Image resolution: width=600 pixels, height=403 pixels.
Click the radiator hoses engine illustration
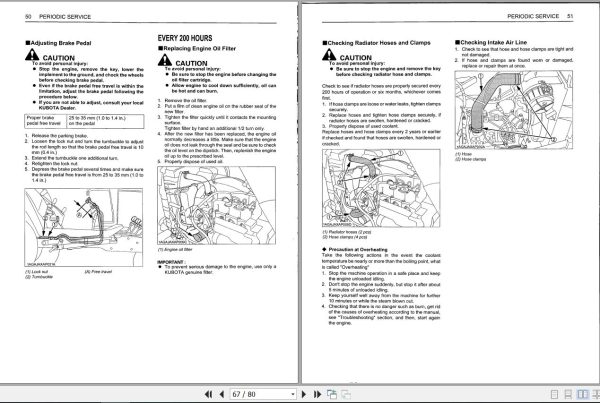tap(381, 188)
